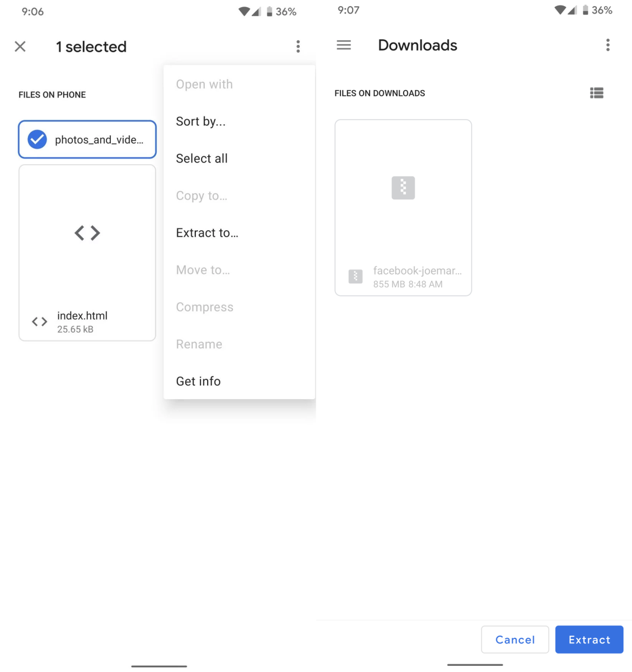The width and height of the screenshot is (632, 672).
Task: Click the large zip icon in the facebook-joemar card
Action: (403, 188)
